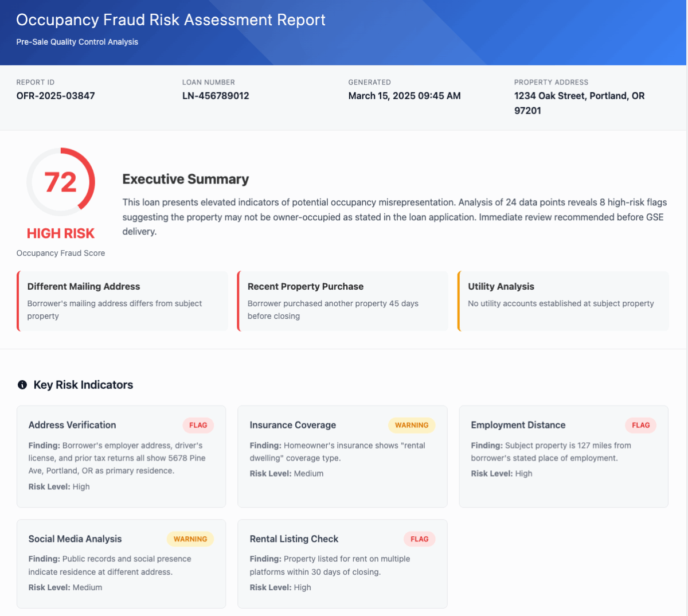688x616 pixels.
Task: Click the info icon beside Key Risk Indicators
Action: (22, 385)
